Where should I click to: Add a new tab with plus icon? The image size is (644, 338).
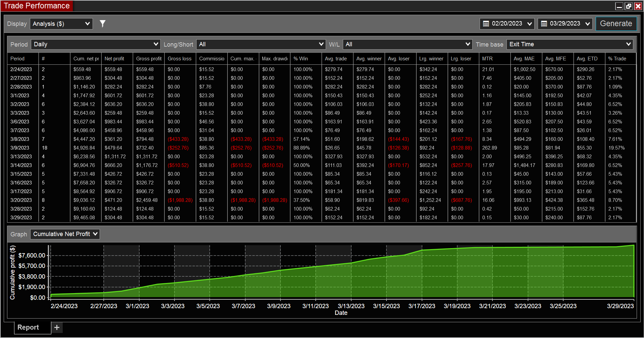[57, 327]
